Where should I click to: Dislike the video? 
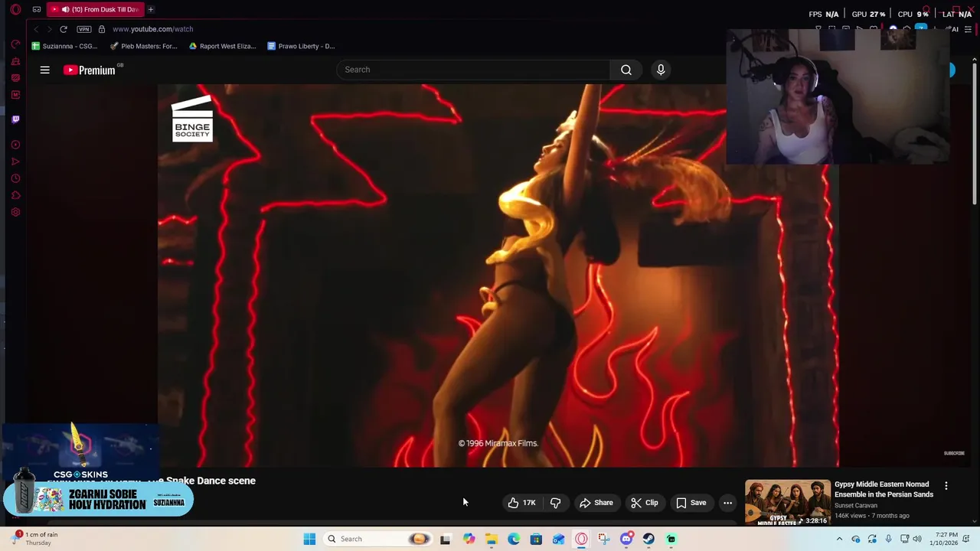point(555,503)
